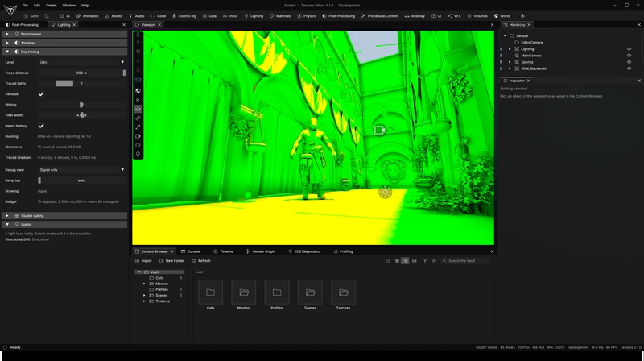Screen dimensions: 644x361
Task: Click the Search the Vault field
Action: pos(464,260)
